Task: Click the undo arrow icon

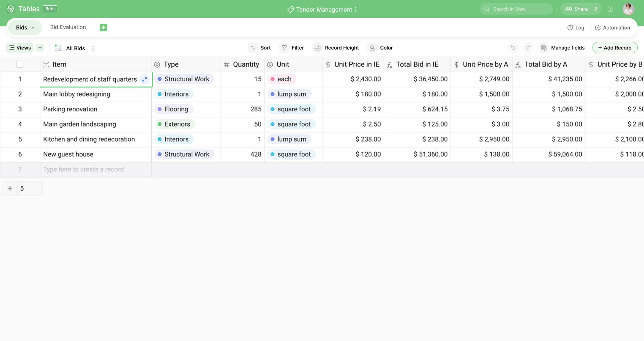Action: (x=512, y=48)
